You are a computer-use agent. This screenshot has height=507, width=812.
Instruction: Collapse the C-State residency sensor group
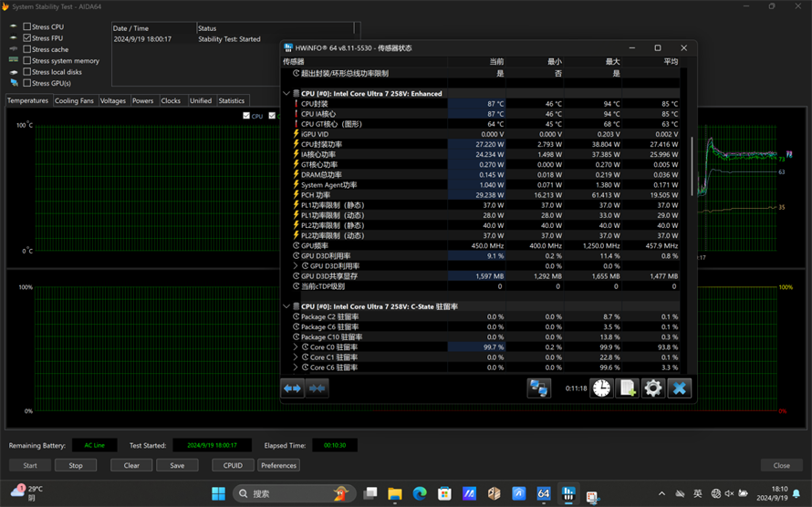tap(286, 307)
